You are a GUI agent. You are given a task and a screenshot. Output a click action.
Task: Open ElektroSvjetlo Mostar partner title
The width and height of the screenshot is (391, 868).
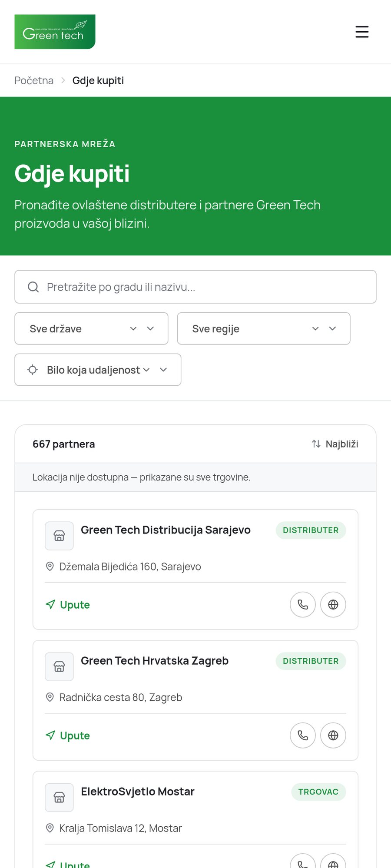[x=138, y=792]
